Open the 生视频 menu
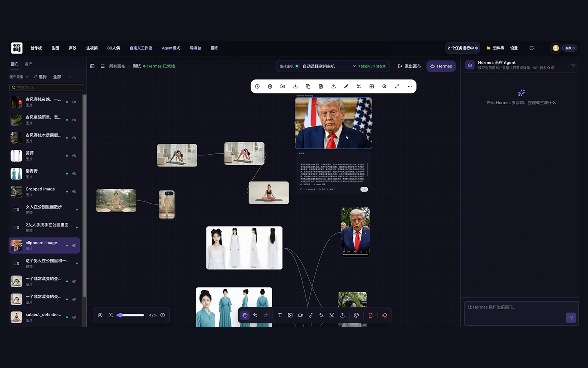This screenshot has width=588, height=368. coord(92,48)
